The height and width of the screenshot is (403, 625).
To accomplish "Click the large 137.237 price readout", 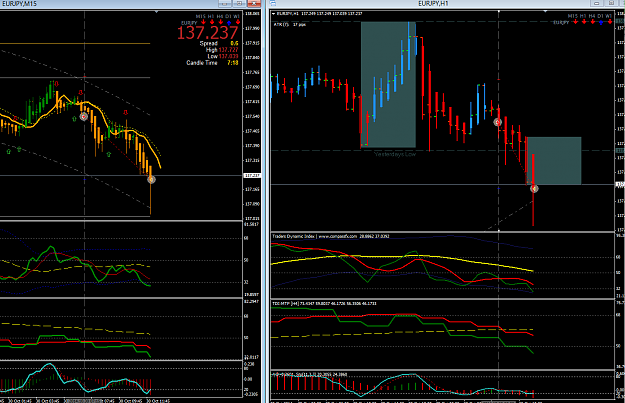I will (207, 33).
